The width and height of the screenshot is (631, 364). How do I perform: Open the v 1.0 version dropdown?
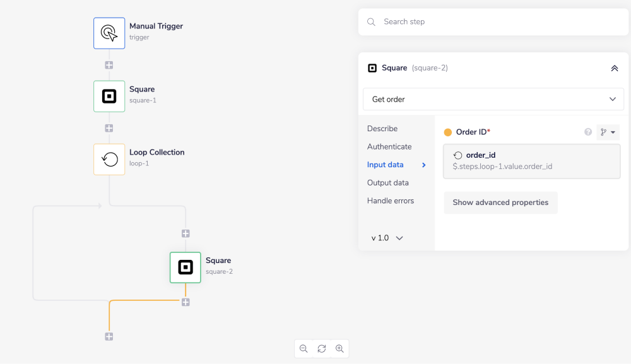(x=387, y=238)
